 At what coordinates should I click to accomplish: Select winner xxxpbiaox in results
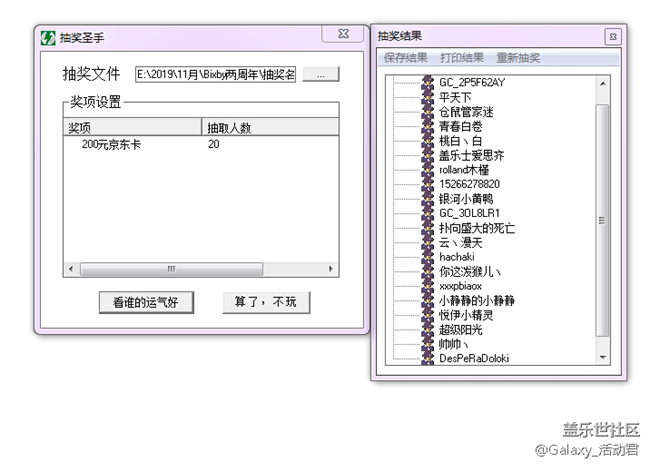tap(461, 286)
